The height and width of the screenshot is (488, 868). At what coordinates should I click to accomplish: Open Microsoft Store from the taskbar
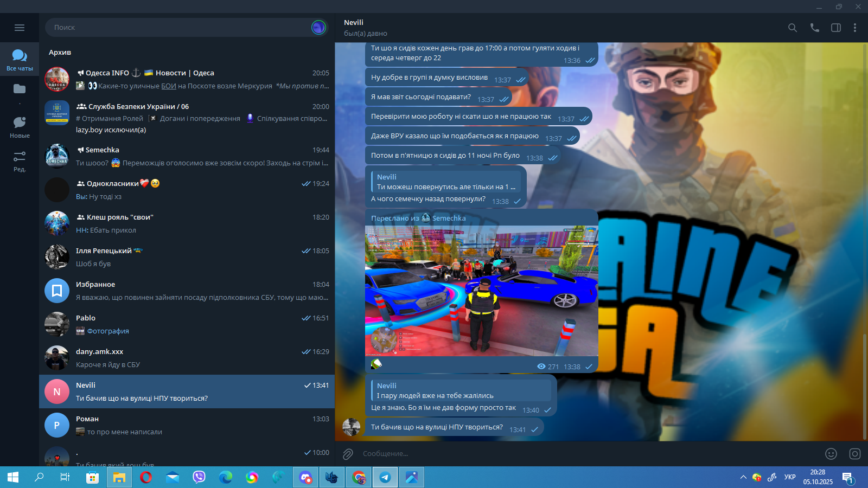[92, 477]
